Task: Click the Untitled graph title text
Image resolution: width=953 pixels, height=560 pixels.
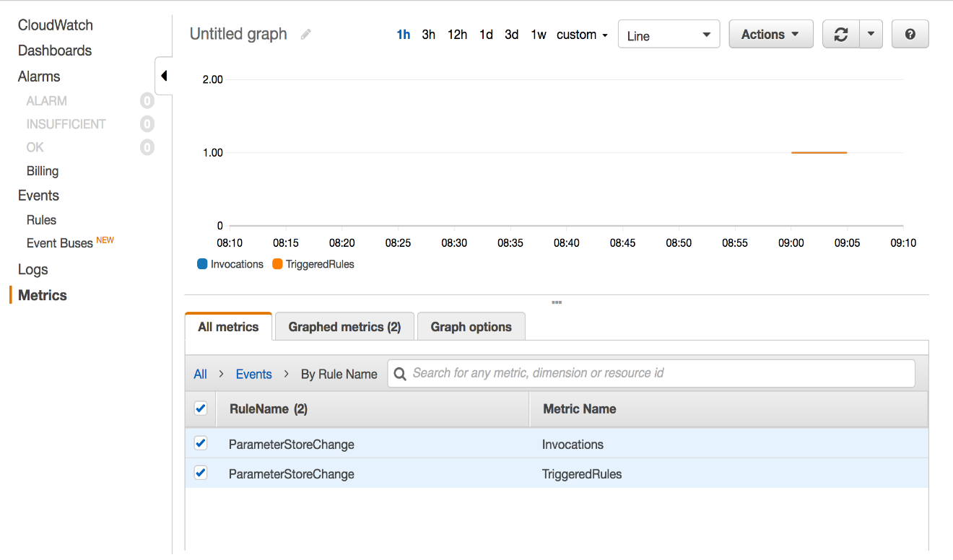Action: point(238,34)
